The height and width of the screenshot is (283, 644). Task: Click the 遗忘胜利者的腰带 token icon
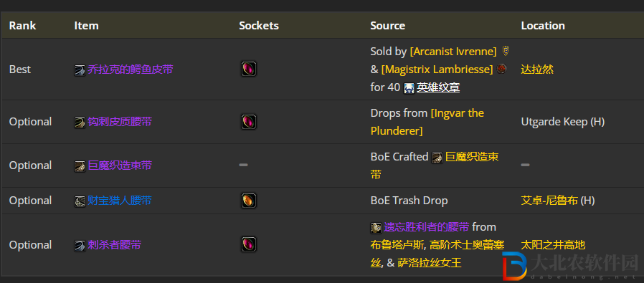point(376,228)
